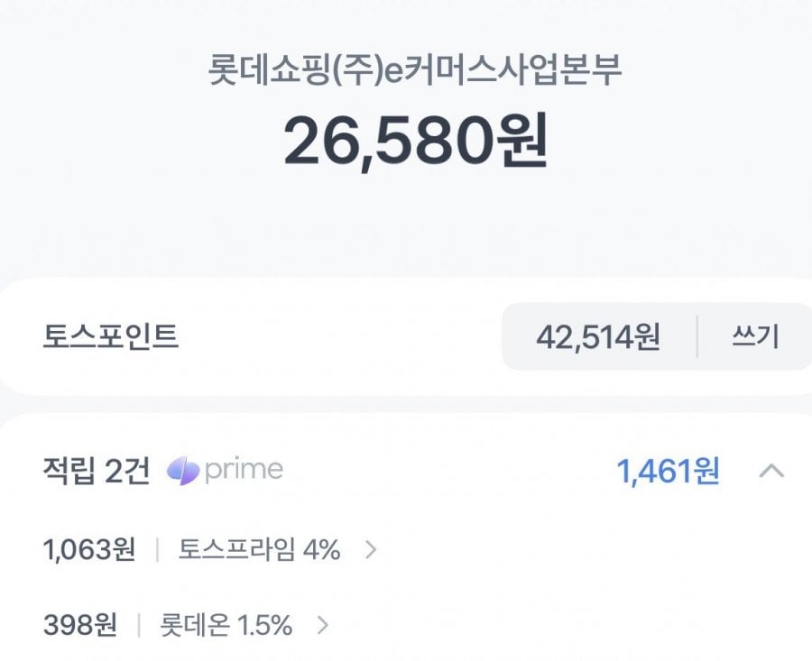Click the separator before 롯데온 1.5%
The image size is (812, 661).
coord(139,625)
